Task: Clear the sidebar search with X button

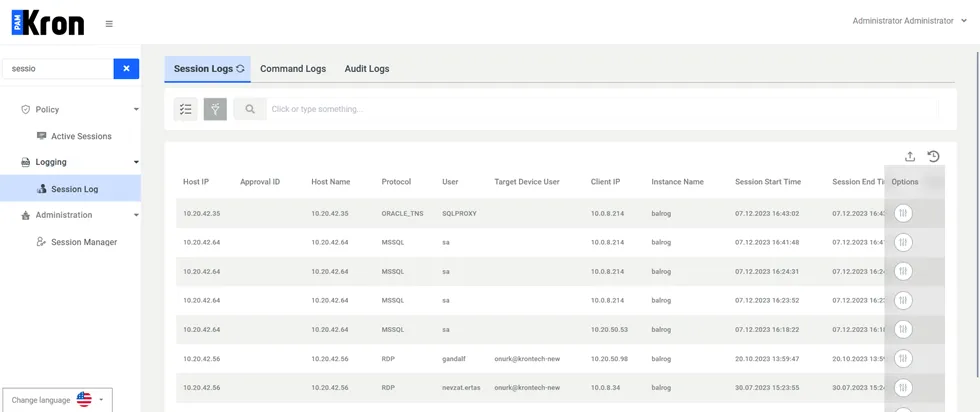Action: (x=126, y=69)
